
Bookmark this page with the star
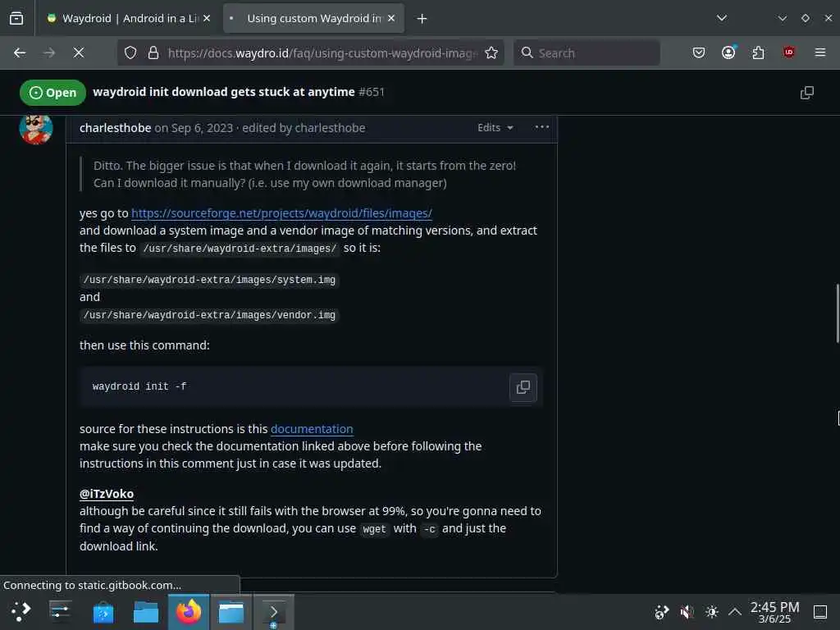pyautogui.click(x=491, y=52)
